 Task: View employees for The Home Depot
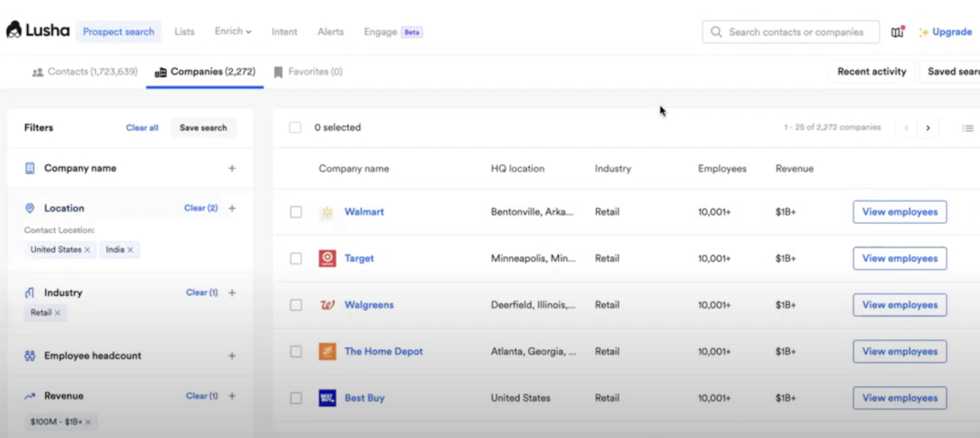point(900,352)
